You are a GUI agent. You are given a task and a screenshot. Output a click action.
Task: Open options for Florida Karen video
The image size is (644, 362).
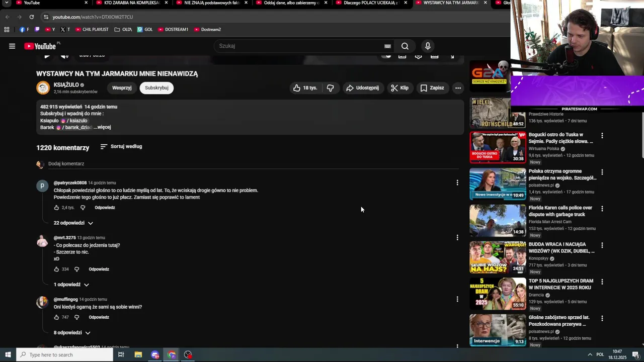coord(602,209)
